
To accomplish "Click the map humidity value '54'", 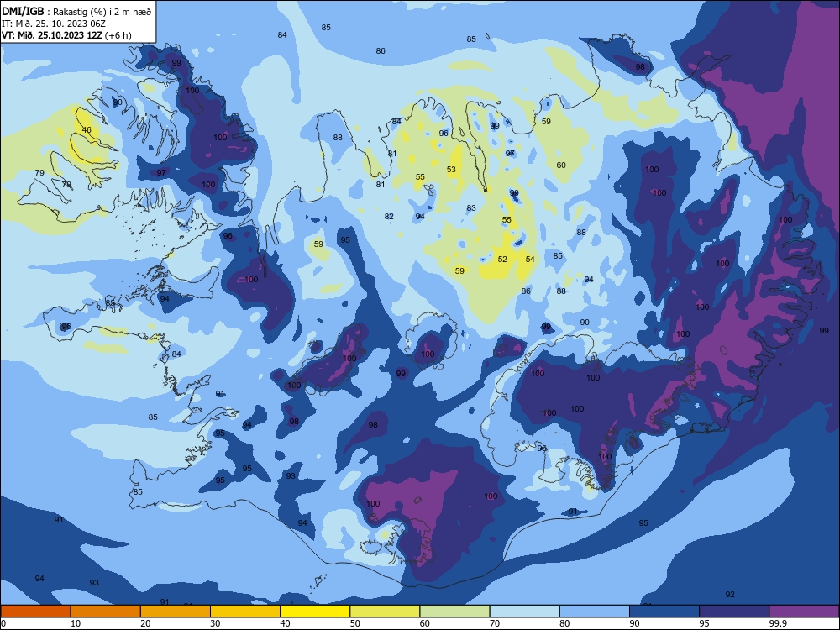I will [530, 260].
